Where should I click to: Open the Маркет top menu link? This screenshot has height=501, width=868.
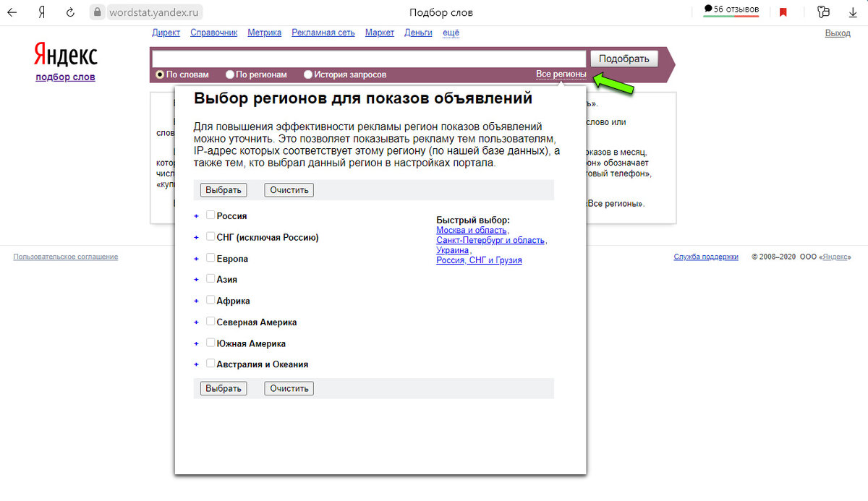(x=380, y=33)
